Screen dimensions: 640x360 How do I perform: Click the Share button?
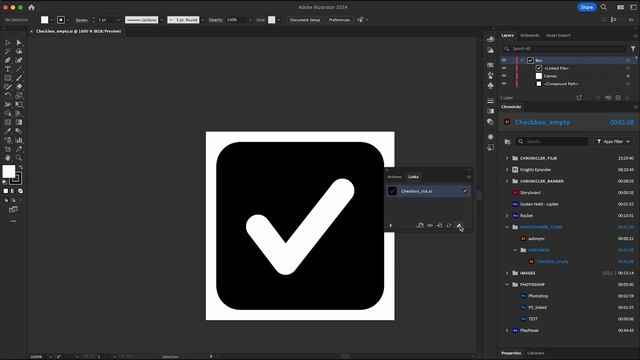pos(587,7)
